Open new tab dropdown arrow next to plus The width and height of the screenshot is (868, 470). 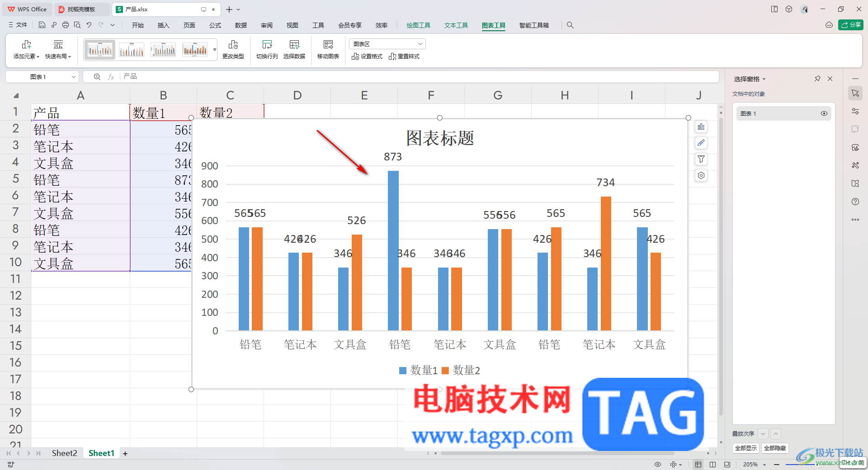(238, 9)
